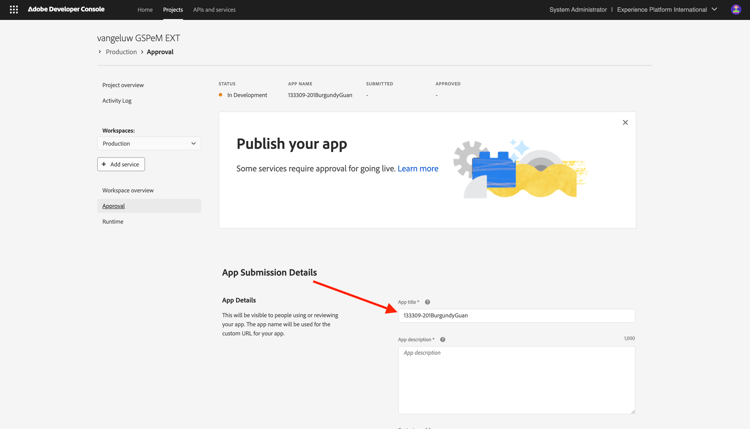Open Project overview in the sidebar
This screenshot has width=750, height=429.
[123, 85]
